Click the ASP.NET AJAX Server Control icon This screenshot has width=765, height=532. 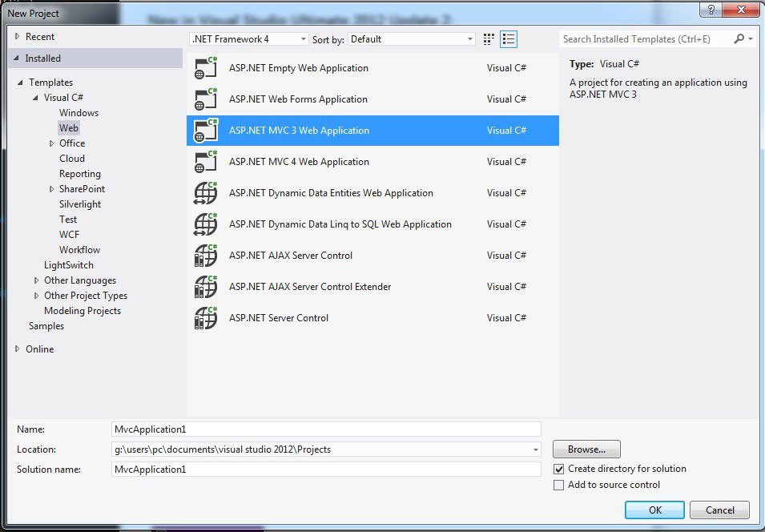click(x=206, y=256)
